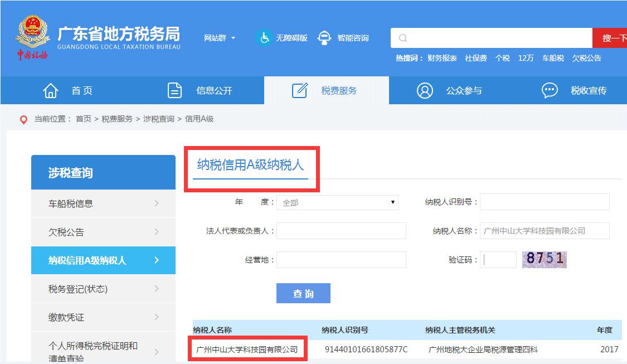This screenshot has height=364, width=627.
Task: Click the 涉税查询 sidebar header
Action: [x=103, y=172]
